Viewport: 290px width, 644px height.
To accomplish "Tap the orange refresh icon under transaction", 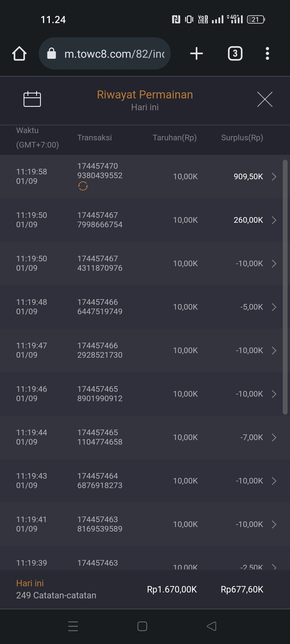I will click(83, 186).
